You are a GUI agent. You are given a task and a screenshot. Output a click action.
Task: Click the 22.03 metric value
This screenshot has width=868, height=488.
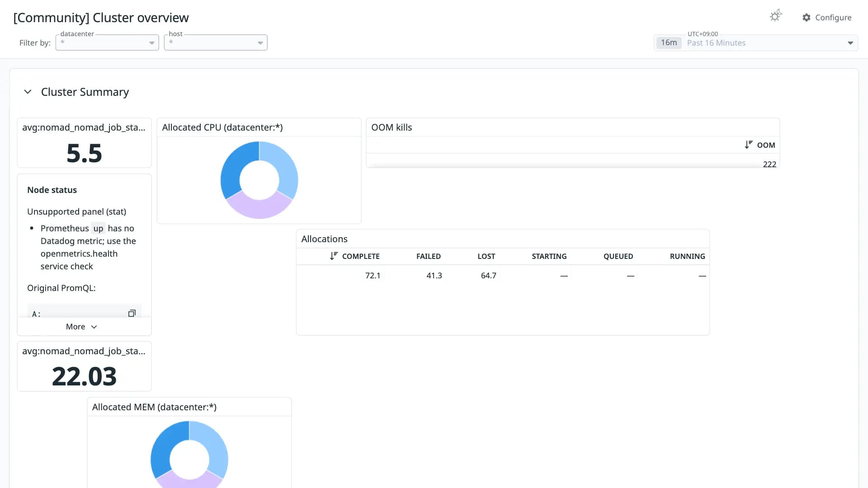coord(84,376)
